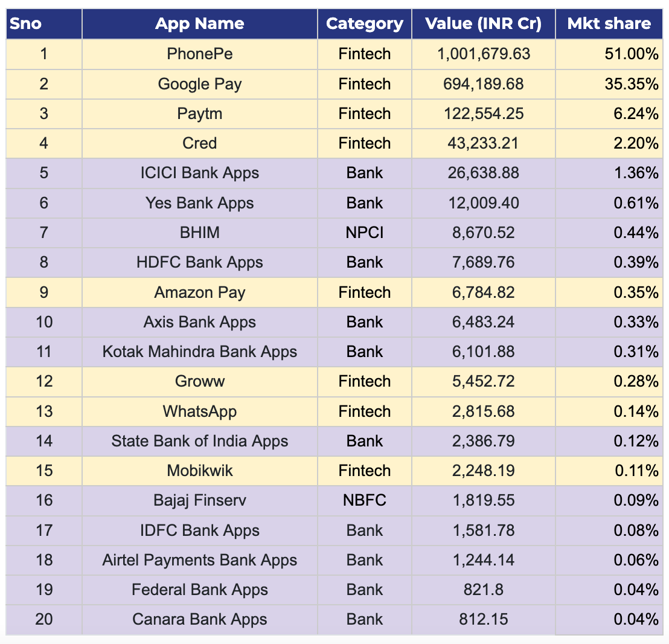Click the value 694,189.68

[484, 84]
